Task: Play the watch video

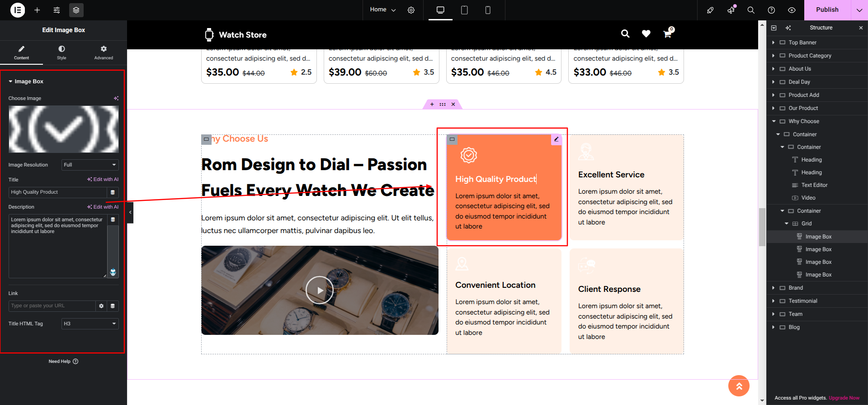Action: [320, 290]
